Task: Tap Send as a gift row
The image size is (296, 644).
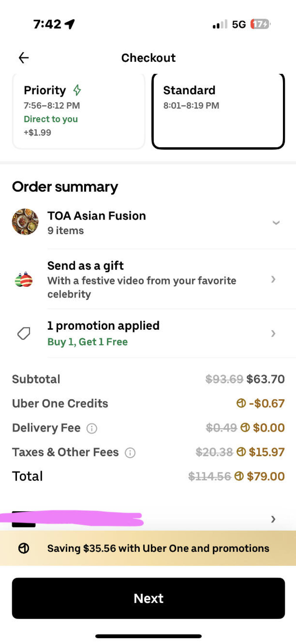Action: click(x=141, y=279)
